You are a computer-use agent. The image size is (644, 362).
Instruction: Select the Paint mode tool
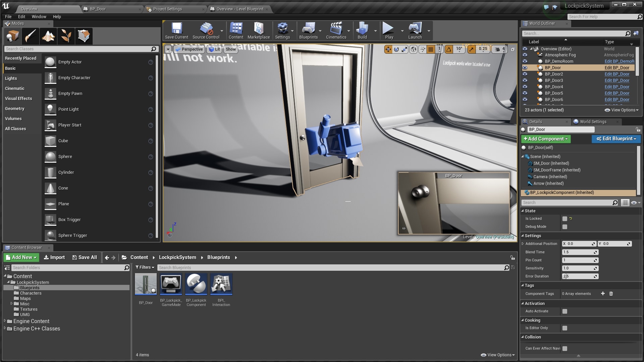coord(31,36)
